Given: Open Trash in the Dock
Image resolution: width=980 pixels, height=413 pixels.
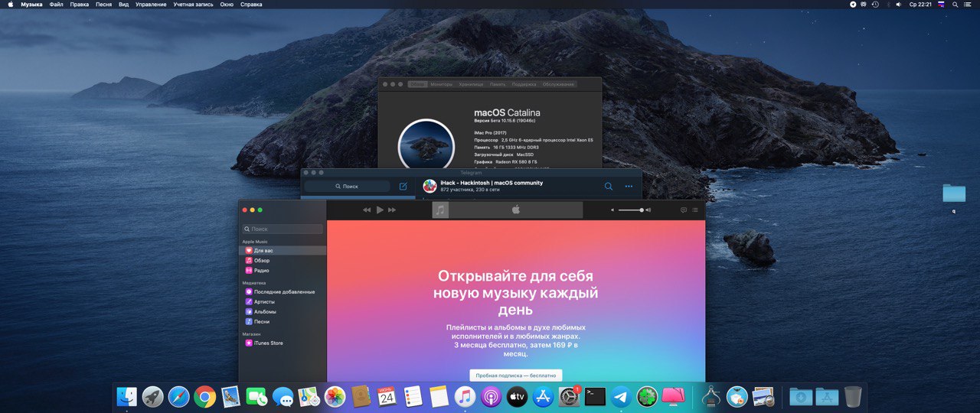Looking at the screenshot, I should [x=853, y=396].
